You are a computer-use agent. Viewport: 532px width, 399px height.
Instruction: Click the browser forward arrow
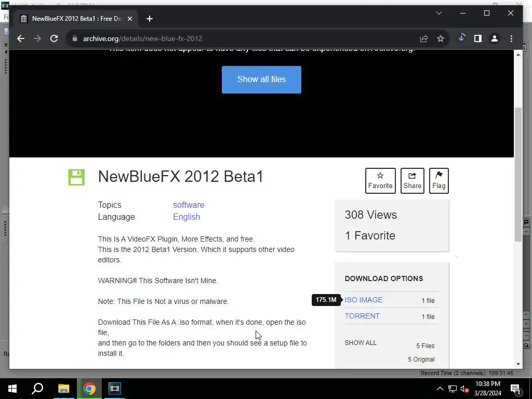tap(37, 38)
